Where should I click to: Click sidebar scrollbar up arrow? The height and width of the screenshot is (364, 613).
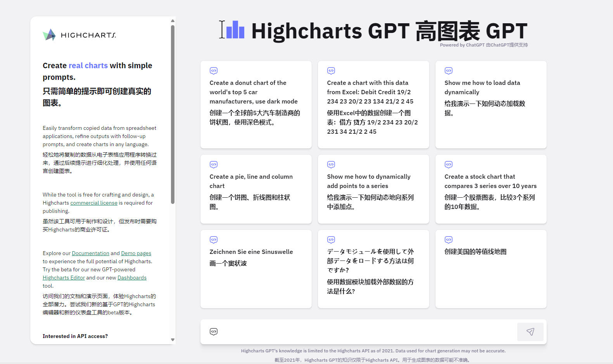[173, 21]
